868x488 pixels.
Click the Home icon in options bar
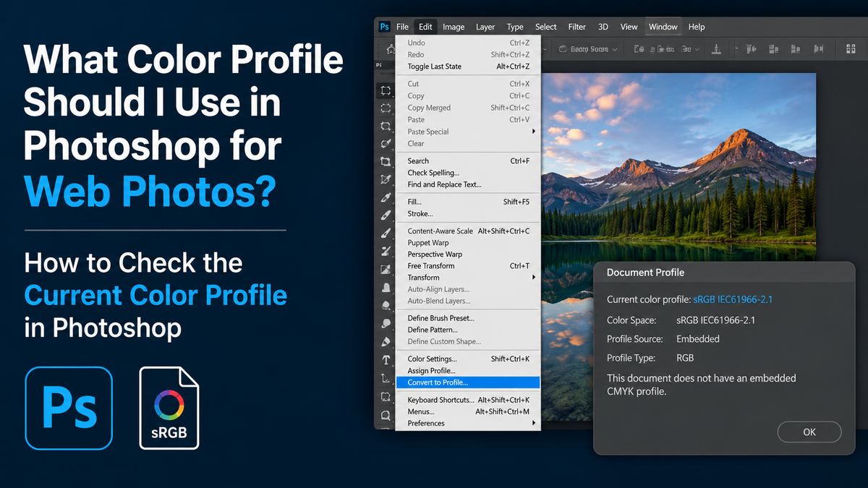click(x=391, y=49)
